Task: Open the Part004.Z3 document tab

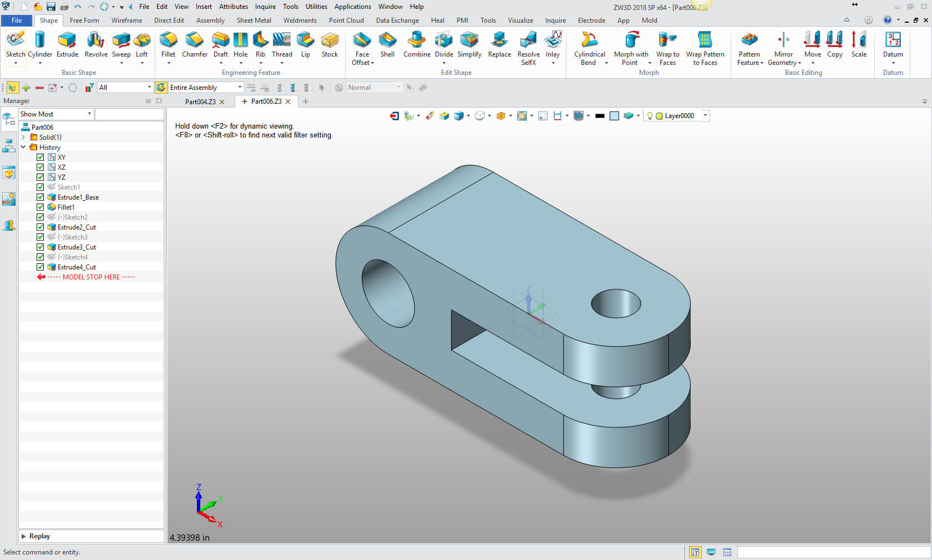Action: point(200,102)
